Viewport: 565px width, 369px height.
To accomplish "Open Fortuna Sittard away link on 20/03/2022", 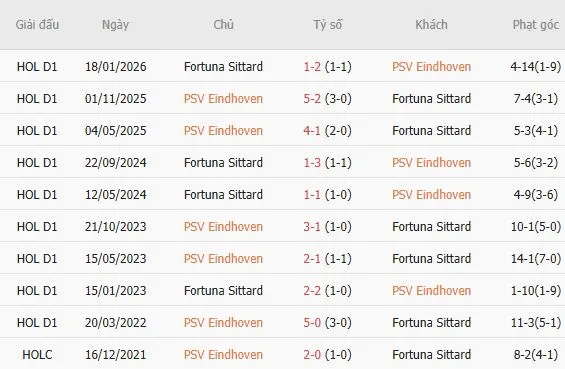I will point(431,323).
